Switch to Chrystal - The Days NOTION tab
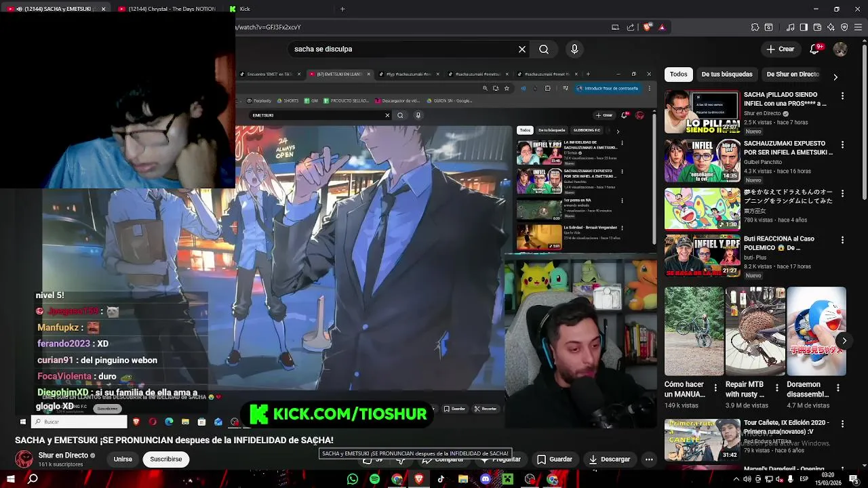 171,9
